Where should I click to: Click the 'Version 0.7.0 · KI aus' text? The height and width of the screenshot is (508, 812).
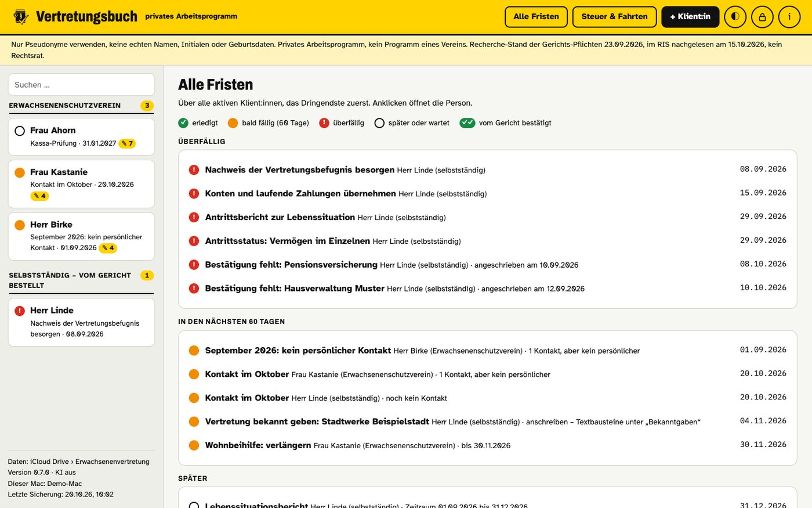42,473
